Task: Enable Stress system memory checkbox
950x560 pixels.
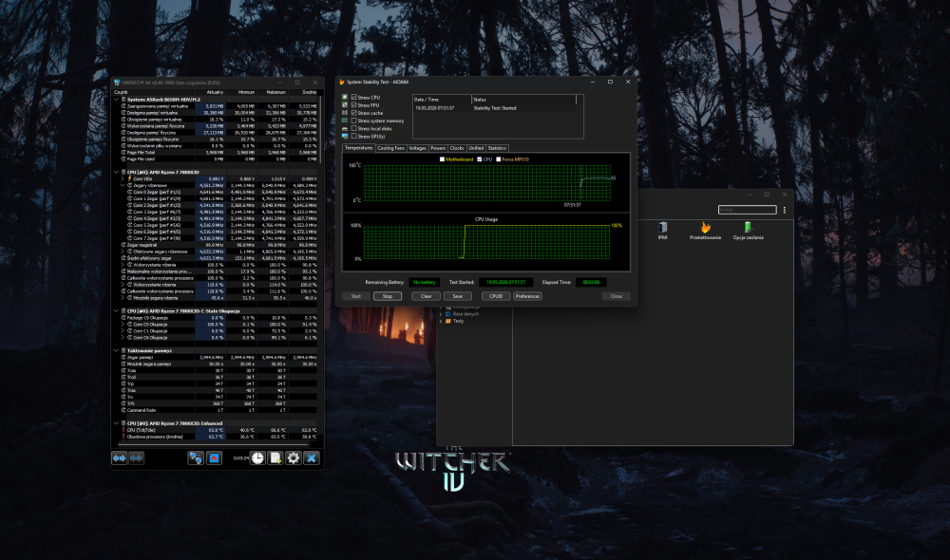Action: click(x=353, y=121)
